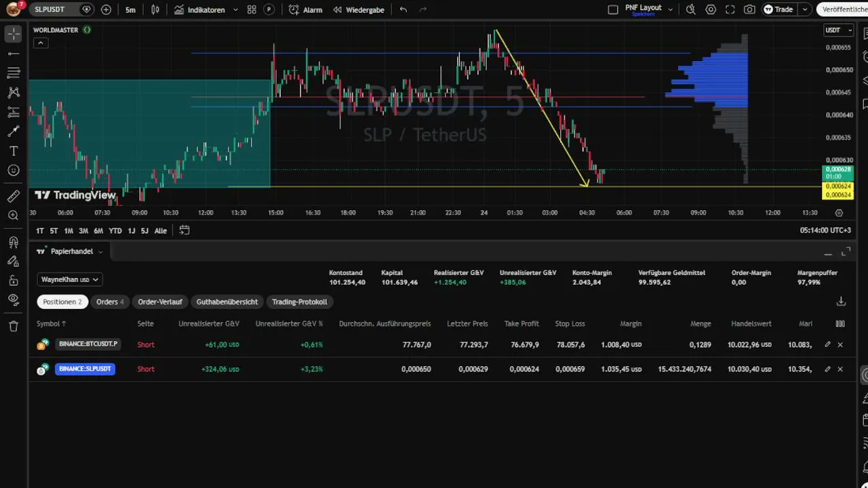
Task: Edit the SLPUSDT position with pencil icon
Action: point(827,369)
